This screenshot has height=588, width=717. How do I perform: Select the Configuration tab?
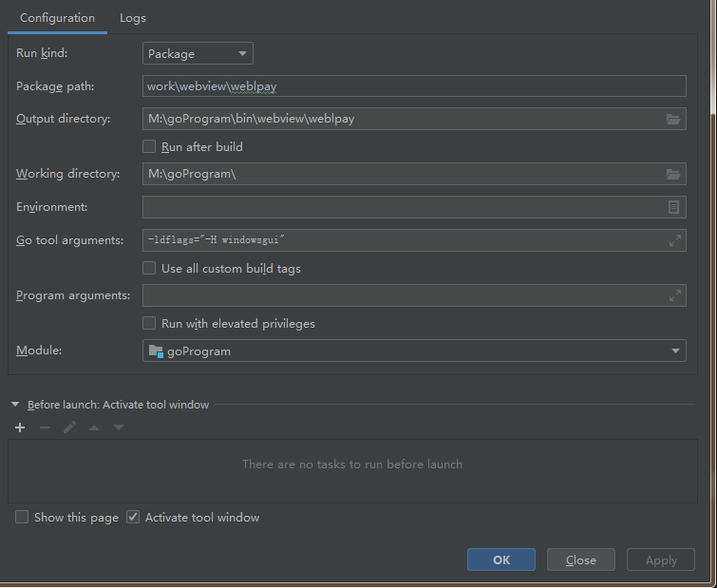(x=57, y=18)
